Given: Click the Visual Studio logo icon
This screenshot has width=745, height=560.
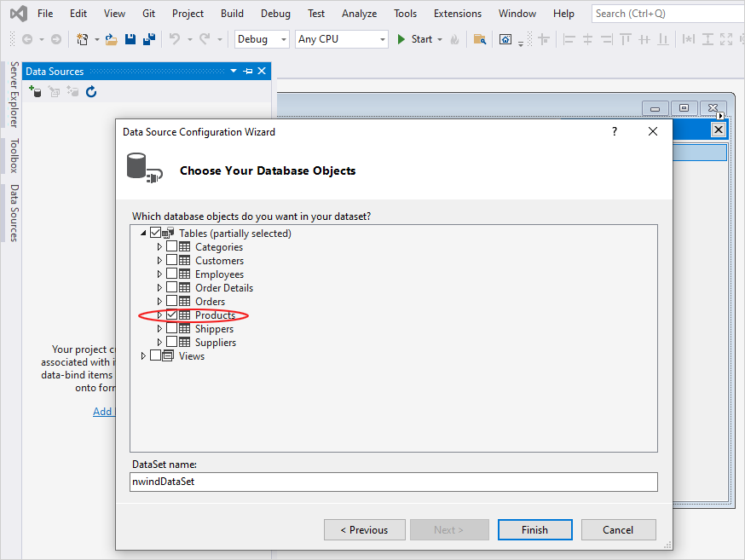Looking at the screenshot, I should point(17,14).
